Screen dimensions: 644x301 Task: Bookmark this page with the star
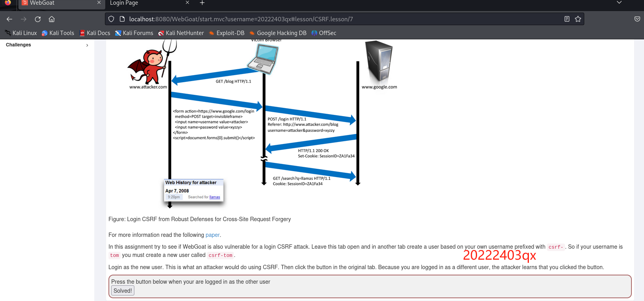pos(578,19)
